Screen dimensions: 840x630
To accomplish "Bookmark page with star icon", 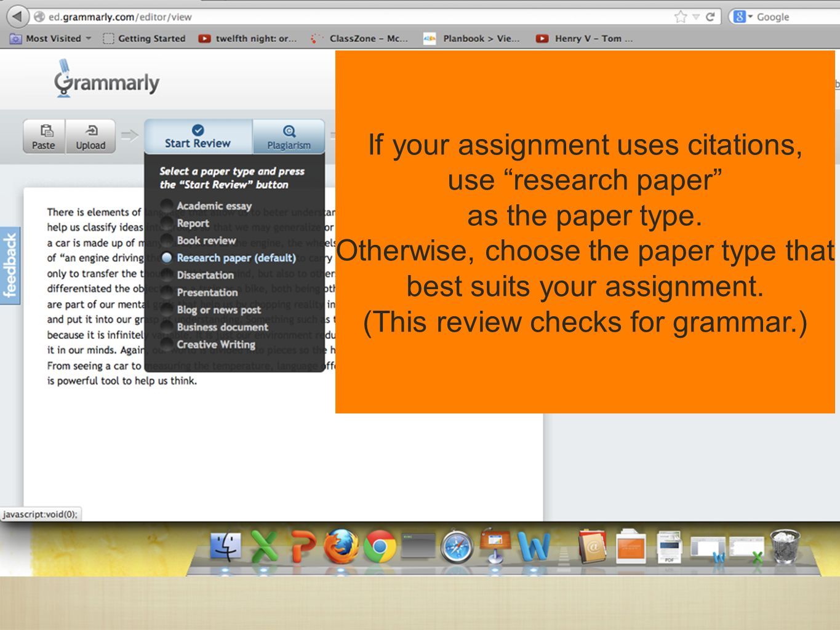I will click(x=681, y=17).
